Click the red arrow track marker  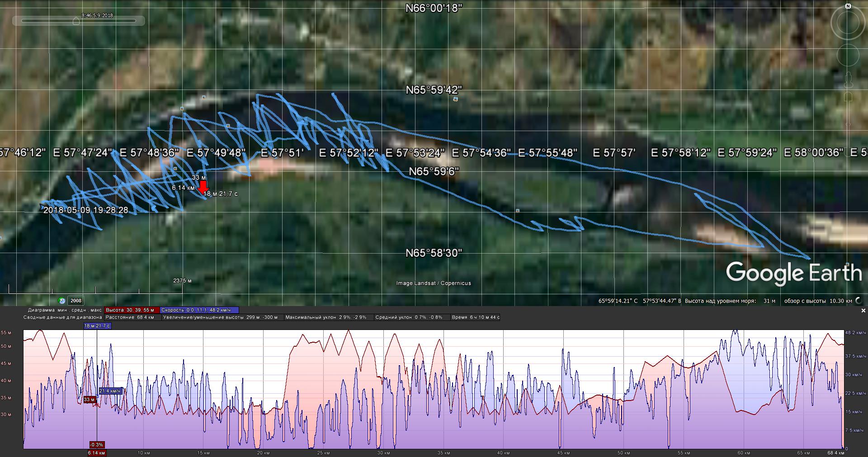203,186
